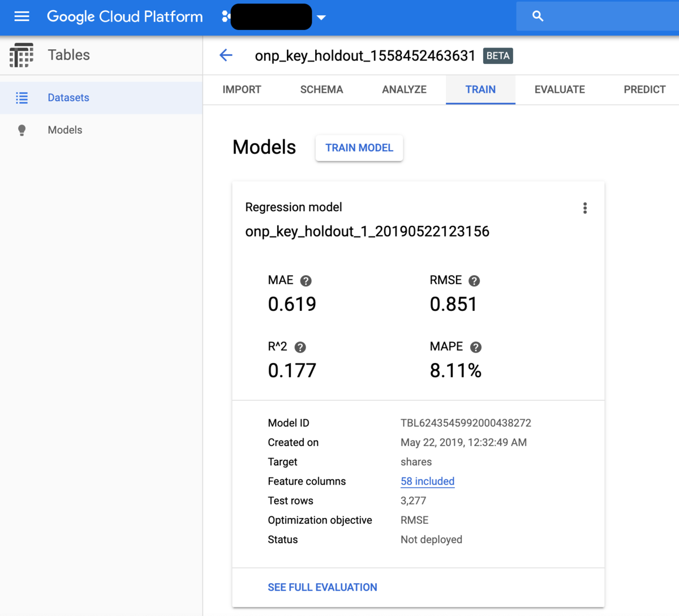Click the Tables sidebar heading

click(x=68, y=55)
